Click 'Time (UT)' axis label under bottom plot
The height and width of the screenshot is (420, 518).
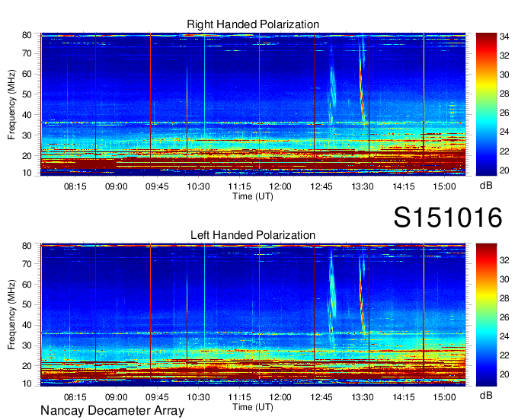(253, 407)
